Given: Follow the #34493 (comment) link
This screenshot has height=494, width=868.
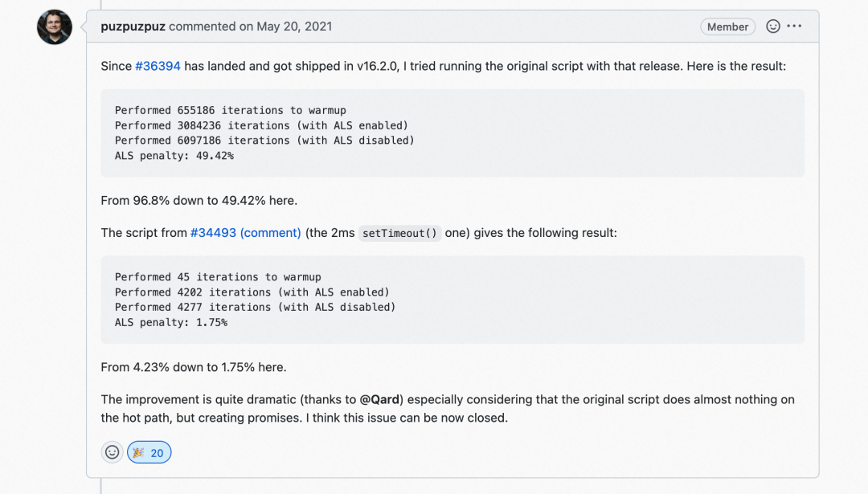Looking at the screenshot, I should (245, 233).
